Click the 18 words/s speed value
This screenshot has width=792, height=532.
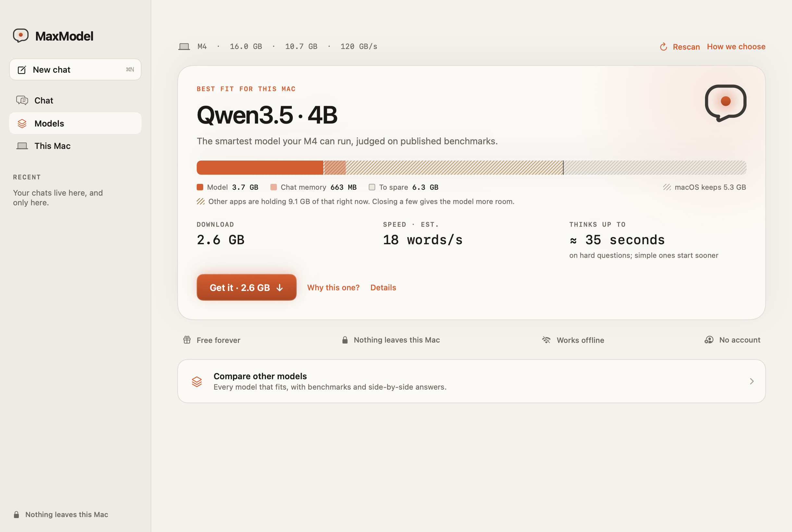[x=423, y=240]
